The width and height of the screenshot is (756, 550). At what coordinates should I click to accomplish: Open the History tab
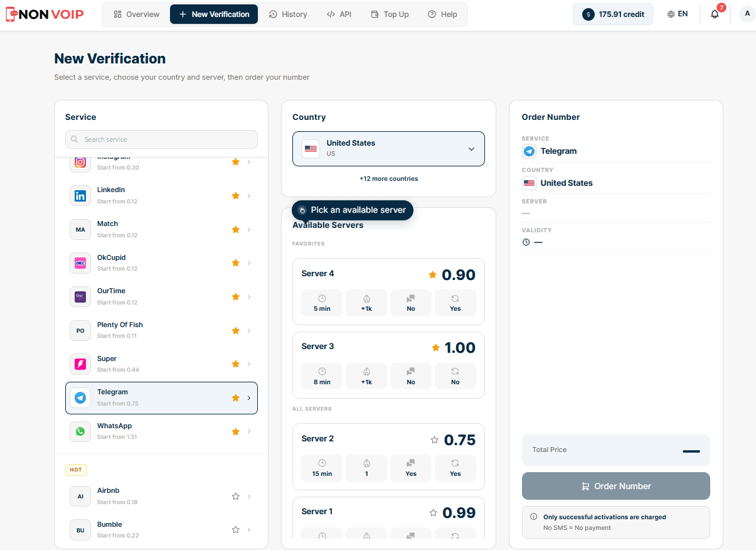(x=288, y=14)
